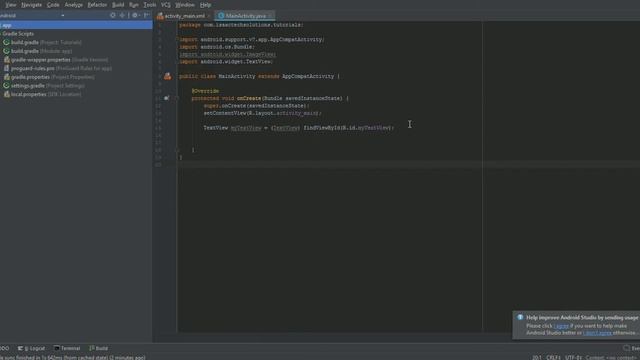Image resolution: width=640 pixels, height=360 pixels.
Task: Open the Build menu
Action: tap(118, 5)
